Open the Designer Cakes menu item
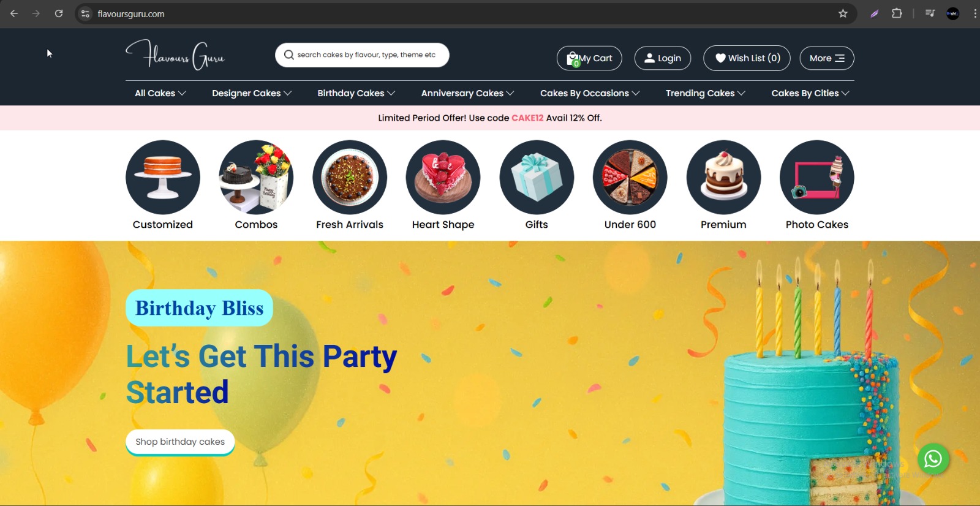Image resolution: width=980 pixels, height=506 pixels. [251, 93]
